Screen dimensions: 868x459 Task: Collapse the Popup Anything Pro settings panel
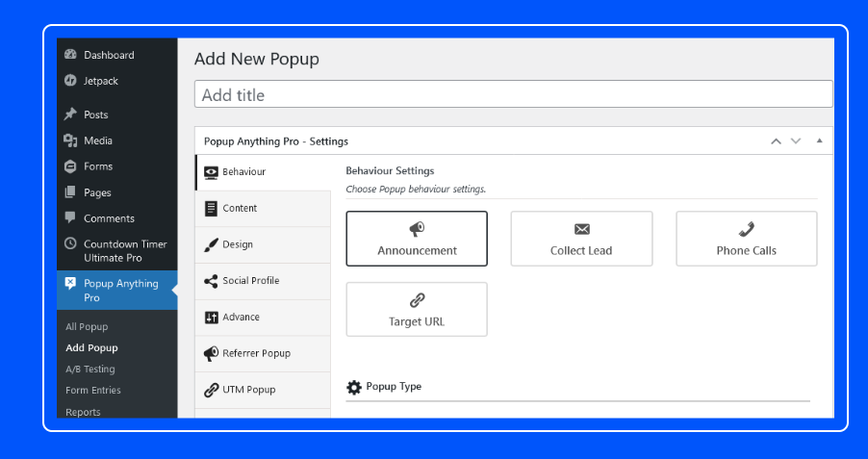(819, 140)
